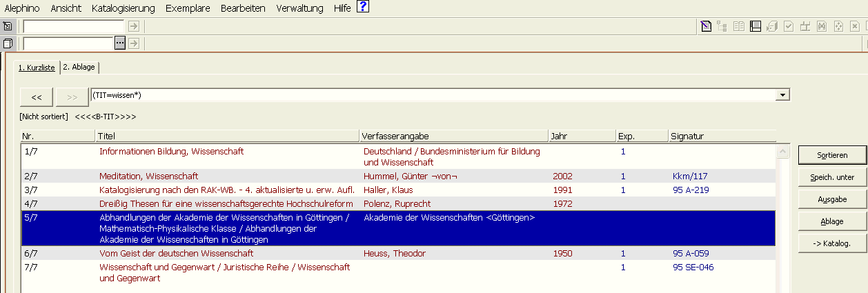This screenshot has height=293, width=868.
Task: Click the results list scrollbar up arrow
Action: tap(782, 151)
